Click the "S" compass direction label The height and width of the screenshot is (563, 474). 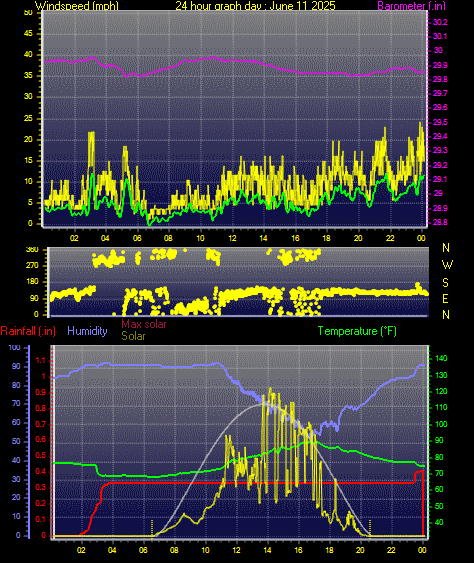coord(445,283)
